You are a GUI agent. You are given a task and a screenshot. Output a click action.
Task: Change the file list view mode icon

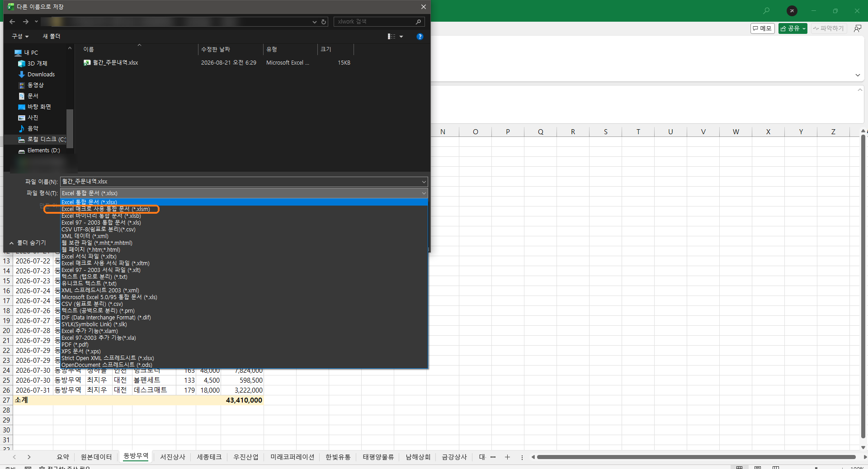[392, 37]
